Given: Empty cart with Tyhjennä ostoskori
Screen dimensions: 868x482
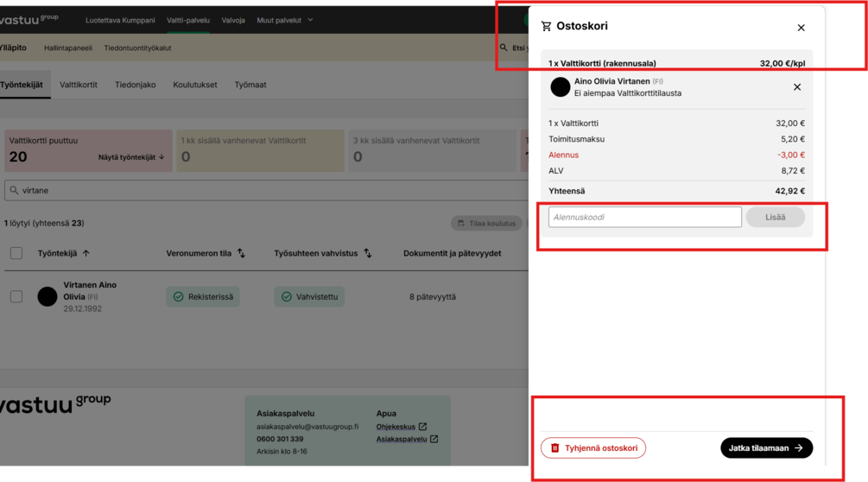Looking at the screenshot, I should pos(592,447).
